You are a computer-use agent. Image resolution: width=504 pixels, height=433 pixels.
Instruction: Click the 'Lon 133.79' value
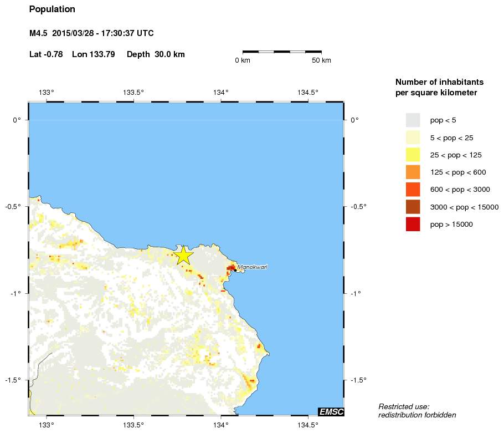[93, 54]
